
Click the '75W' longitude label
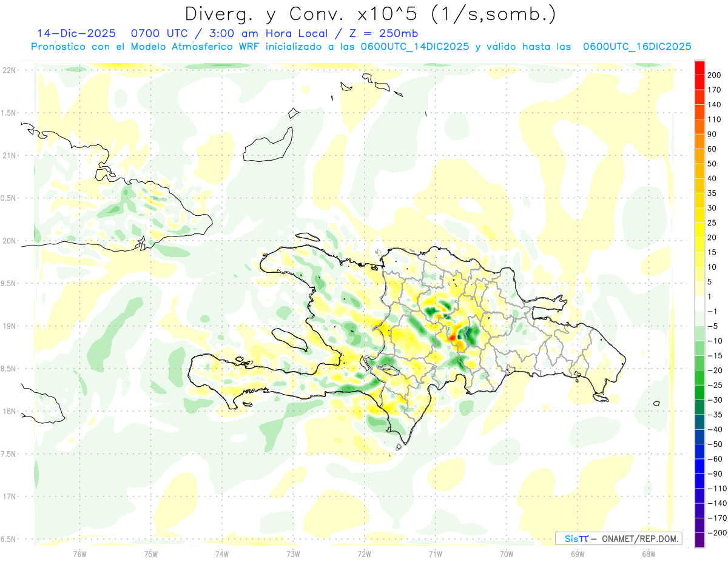click(x=151, y=554)
